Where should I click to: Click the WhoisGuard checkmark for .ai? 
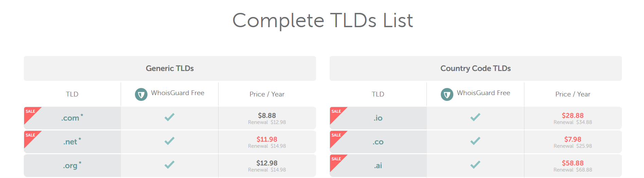(475, 165)
